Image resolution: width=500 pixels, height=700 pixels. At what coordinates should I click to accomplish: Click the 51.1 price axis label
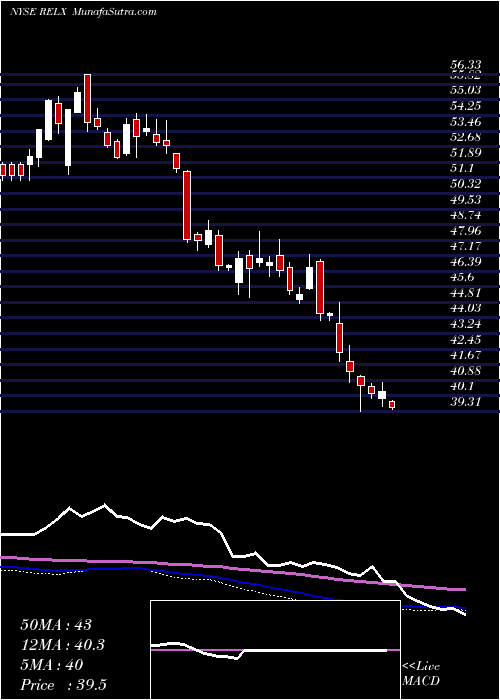(x=463, y=168)
